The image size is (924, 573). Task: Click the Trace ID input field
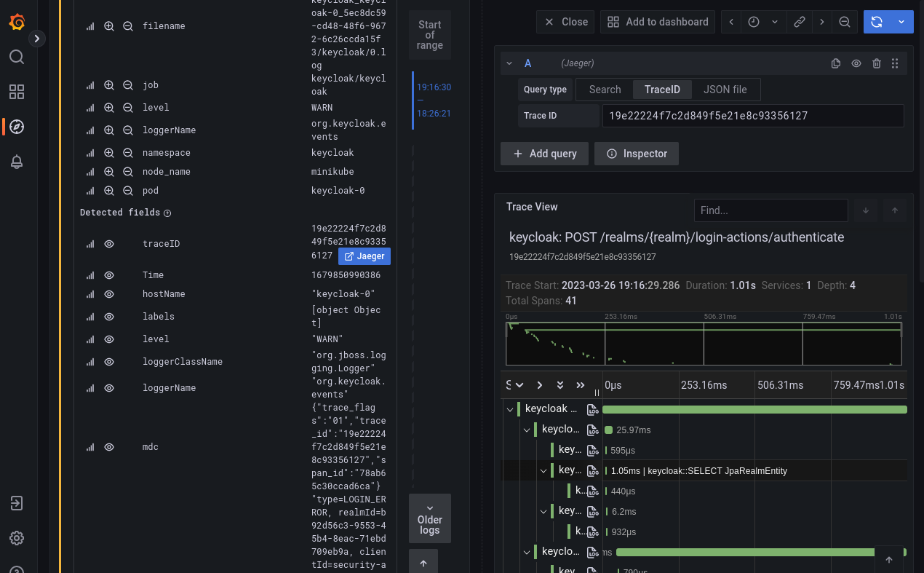tap(752, 116)
